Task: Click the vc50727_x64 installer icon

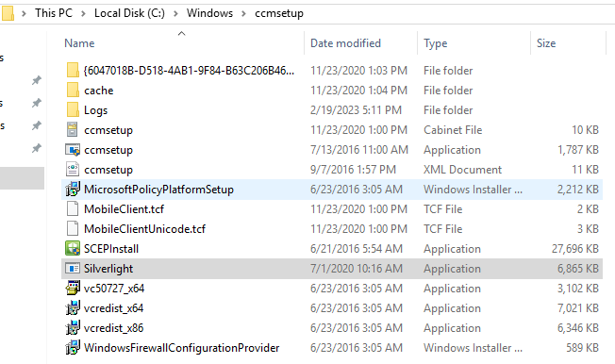Action: pos(73,288)
